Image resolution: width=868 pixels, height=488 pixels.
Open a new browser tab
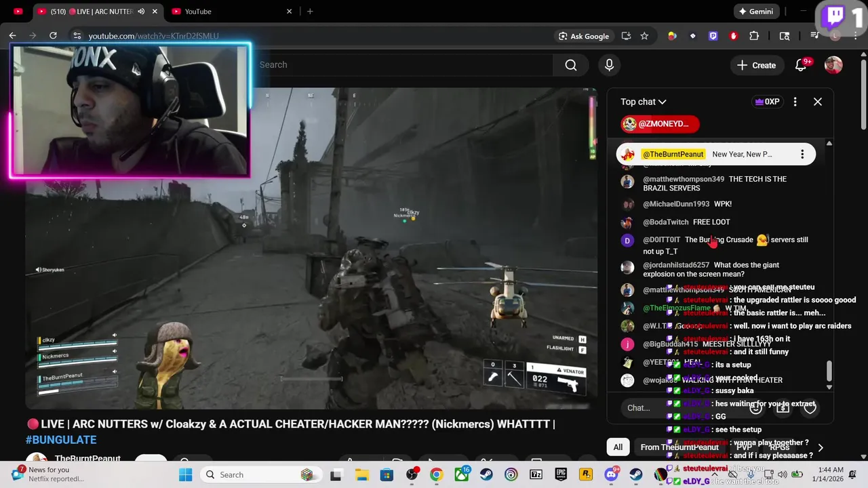coord(310,12)
